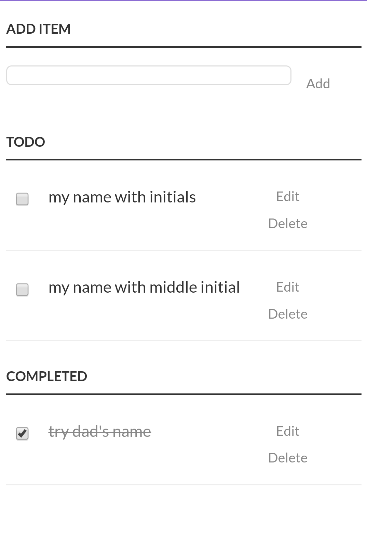
Task: Delete the 'my name with middle initial' task
Action: 288,314
